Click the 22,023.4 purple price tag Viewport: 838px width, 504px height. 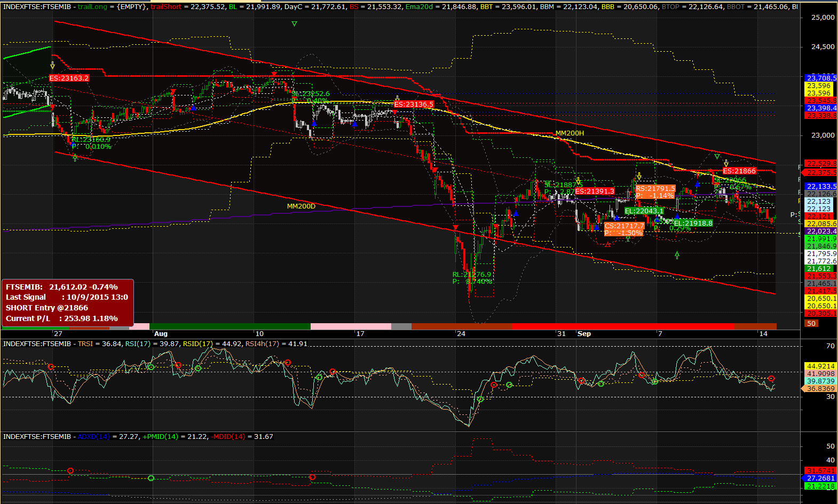tap(821, 231)
